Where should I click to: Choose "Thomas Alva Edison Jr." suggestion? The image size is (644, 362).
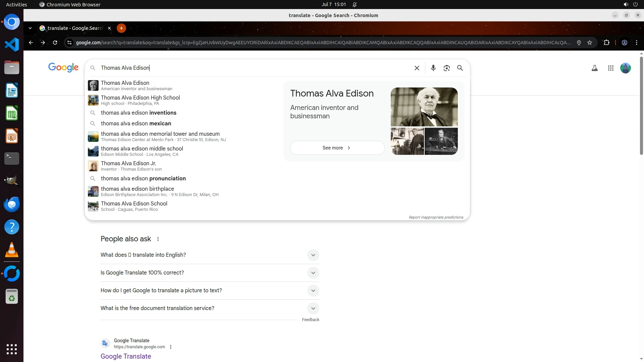(128, 164)
